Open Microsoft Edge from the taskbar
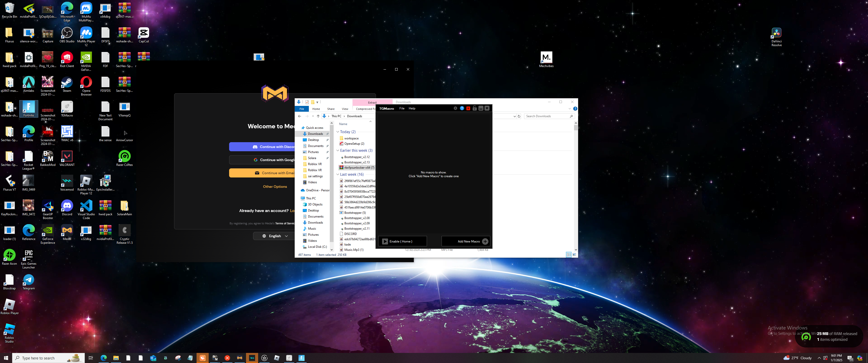This screenshot has width=868, height=363. coord(103,358)
